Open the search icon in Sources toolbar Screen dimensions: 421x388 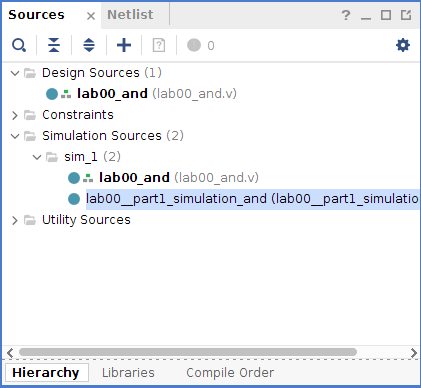point(19,45)
